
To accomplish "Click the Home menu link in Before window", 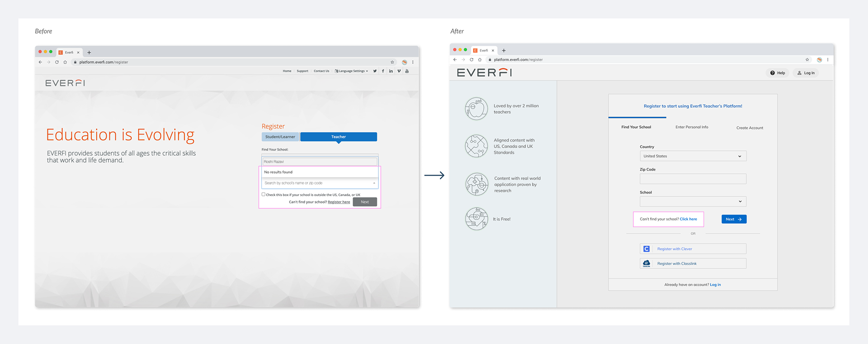I will point(287,71).
